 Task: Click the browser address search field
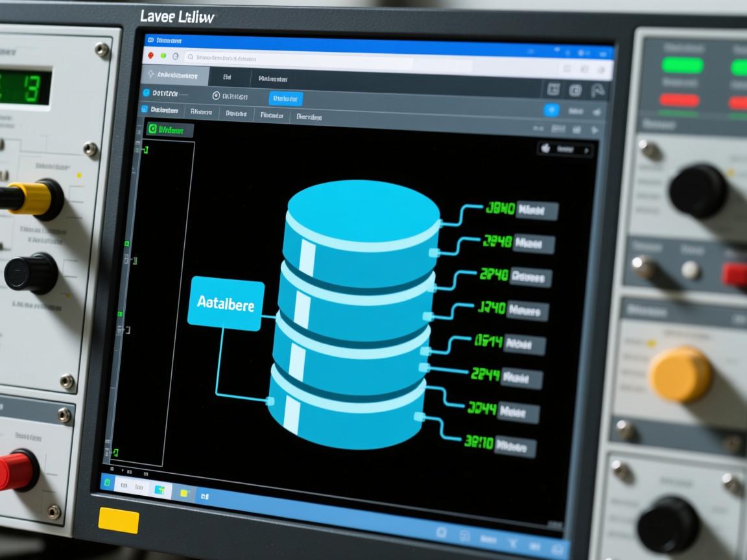click(298, 60)
